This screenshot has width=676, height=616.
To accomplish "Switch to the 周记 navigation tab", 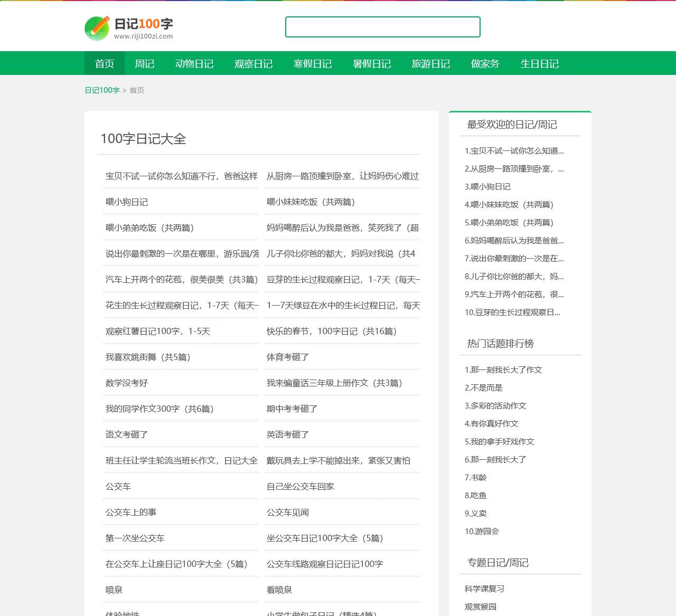I will tap(145, 63).
